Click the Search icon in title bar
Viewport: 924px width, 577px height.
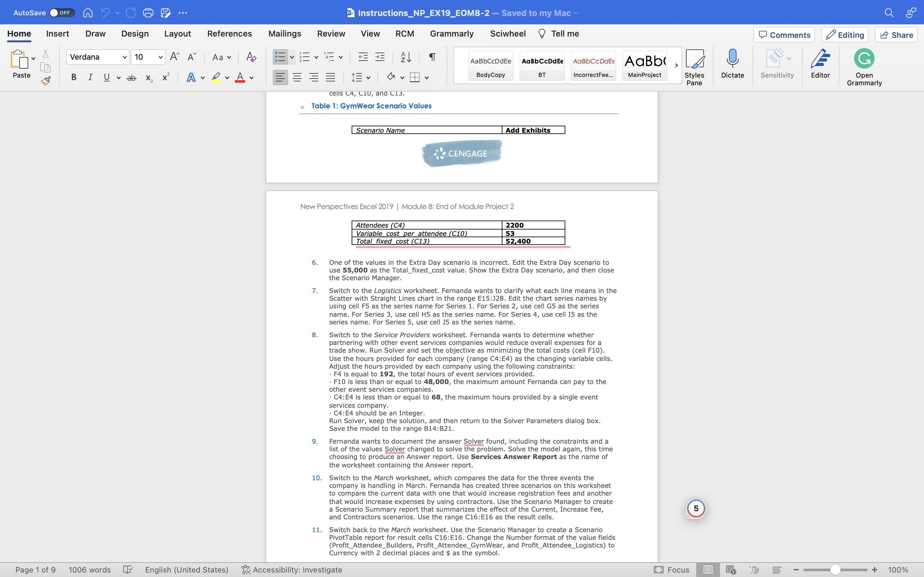coord(888,13)
